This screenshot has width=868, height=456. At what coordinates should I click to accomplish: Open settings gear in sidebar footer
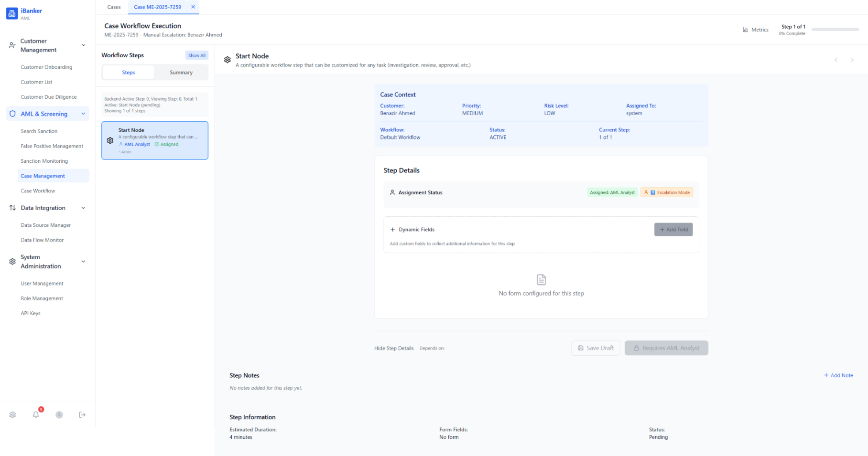(x=12, y=415)
